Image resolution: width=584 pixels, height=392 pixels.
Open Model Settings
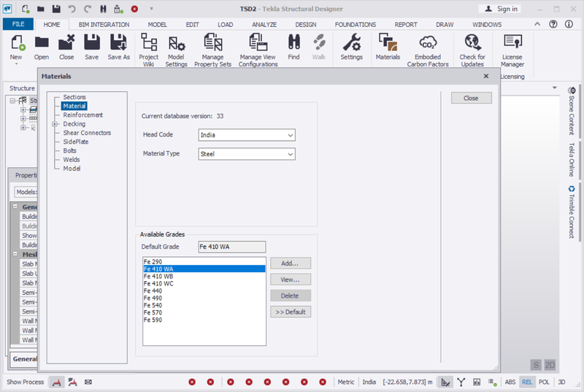(176, 50)
